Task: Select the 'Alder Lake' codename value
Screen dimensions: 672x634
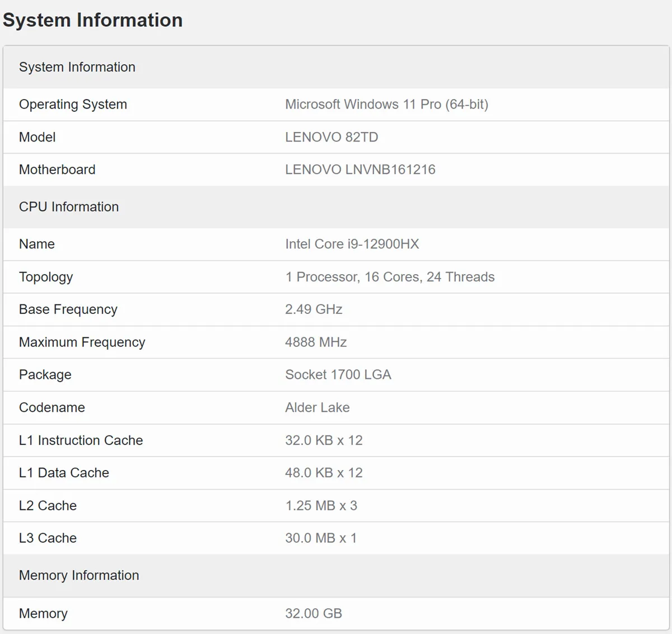Action: (x=318, y=407)
